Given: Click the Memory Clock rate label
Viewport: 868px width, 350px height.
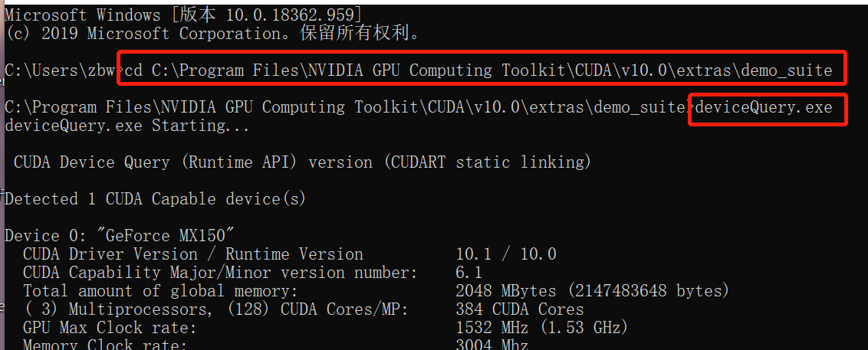Looking at the screenshot, I should pyautogui.click(x=105, y=345).
